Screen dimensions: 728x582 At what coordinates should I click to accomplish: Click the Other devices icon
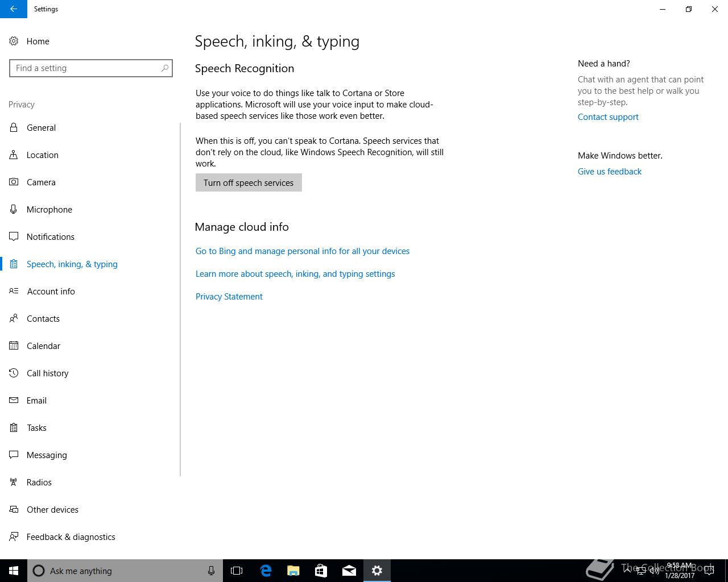(14, 509)
